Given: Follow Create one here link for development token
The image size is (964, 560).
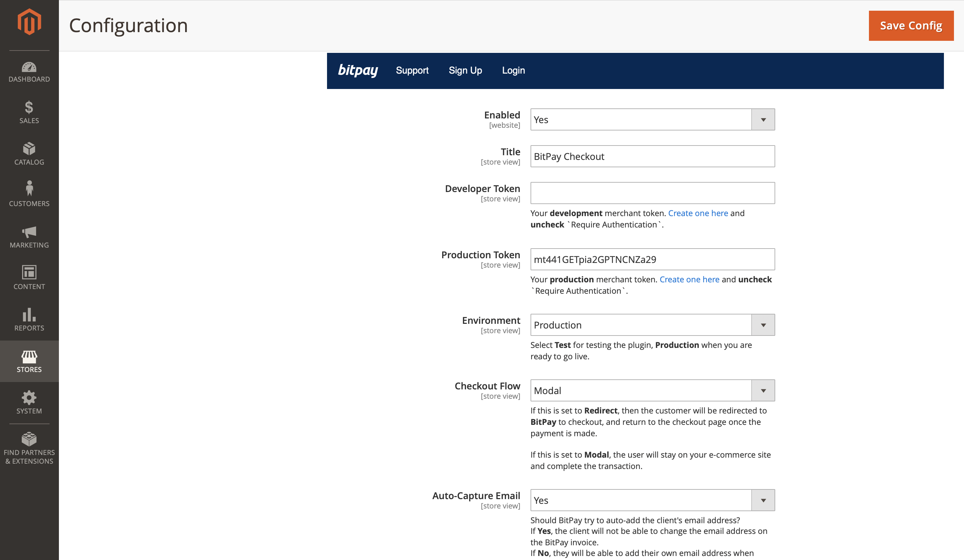Looking at the screenshot, I should coord(698,213).
